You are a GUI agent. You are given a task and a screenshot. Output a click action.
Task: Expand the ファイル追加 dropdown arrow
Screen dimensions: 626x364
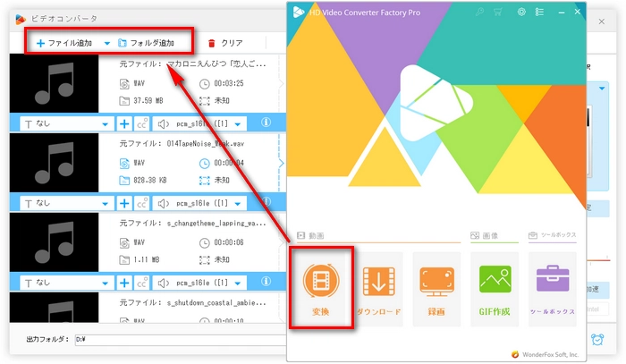(x=106, y=43)
